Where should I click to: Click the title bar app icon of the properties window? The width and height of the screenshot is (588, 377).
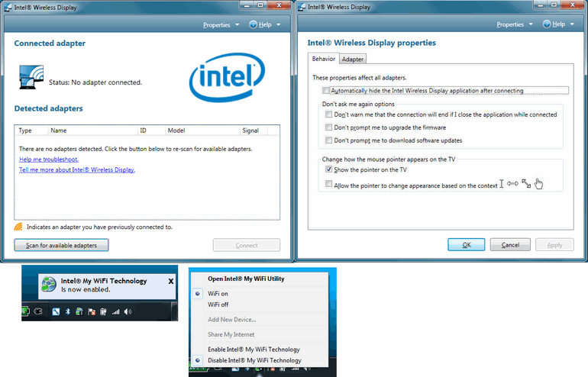302,7
